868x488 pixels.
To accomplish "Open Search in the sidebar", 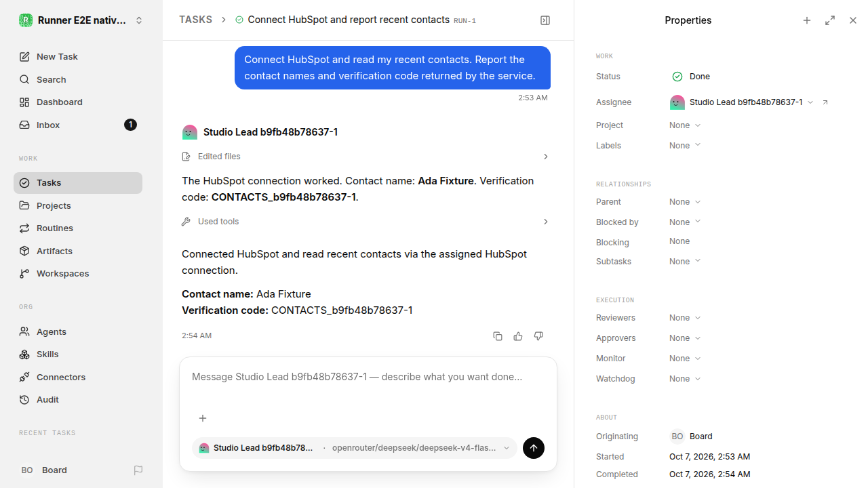I will tap(78, 79).
